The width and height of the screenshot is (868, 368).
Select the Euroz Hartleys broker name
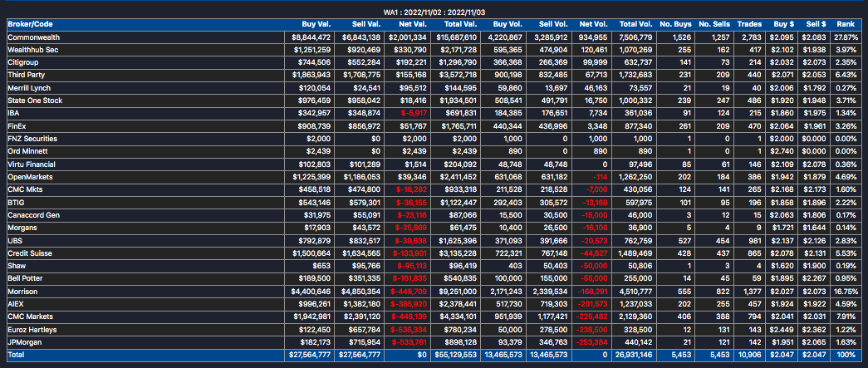[x=32, y=330]
